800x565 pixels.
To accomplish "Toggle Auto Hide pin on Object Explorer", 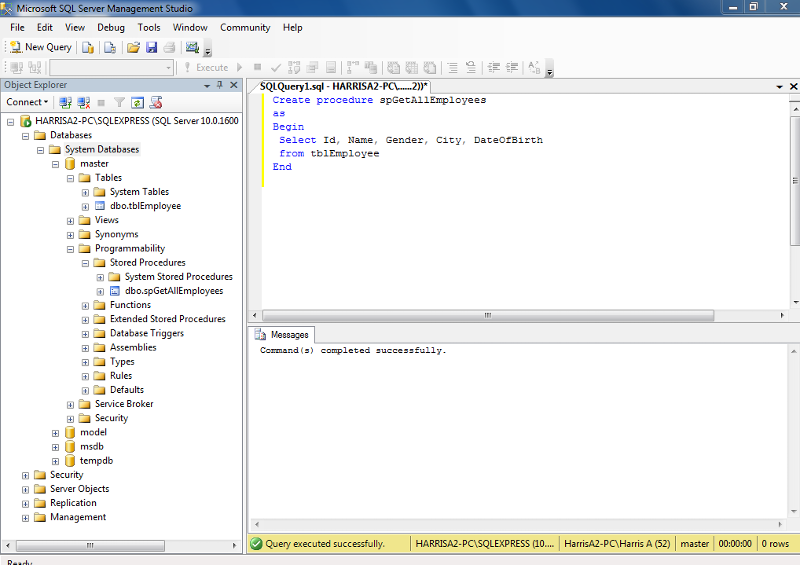I will pos(220,85).
